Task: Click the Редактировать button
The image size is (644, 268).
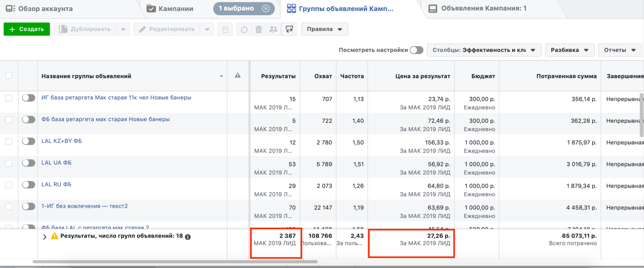Action: (167, 29)
